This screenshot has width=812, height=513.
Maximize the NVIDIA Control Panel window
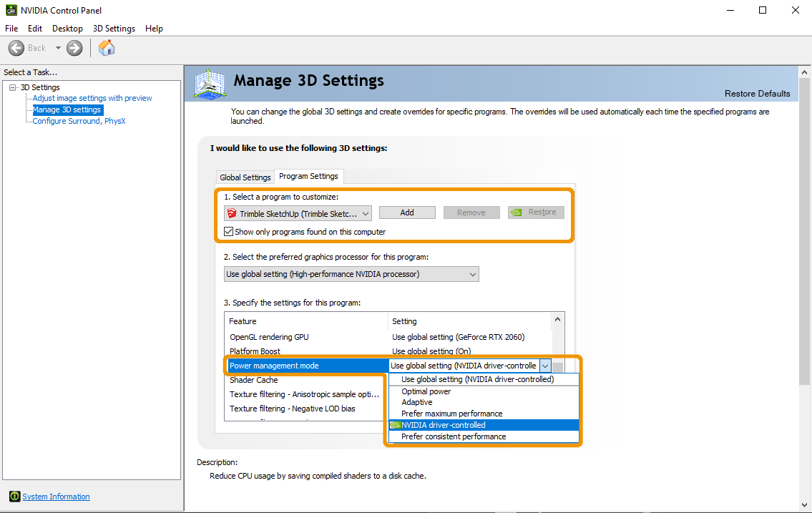763,10
